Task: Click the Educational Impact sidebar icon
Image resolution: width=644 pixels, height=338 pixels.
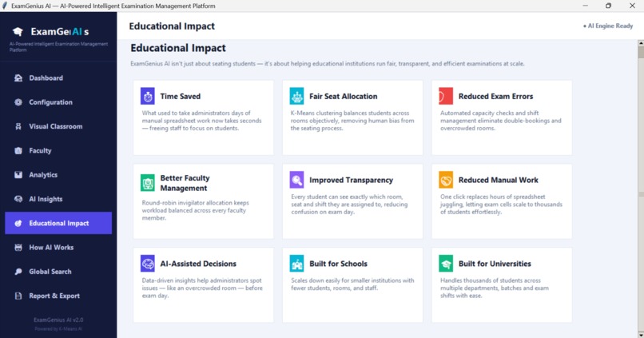Action: [x=18, y=224]
